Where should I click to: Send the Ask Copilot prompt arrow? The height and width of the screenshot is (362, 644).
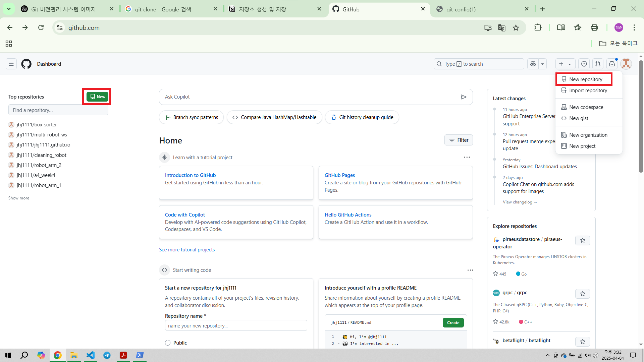(464, 97)
